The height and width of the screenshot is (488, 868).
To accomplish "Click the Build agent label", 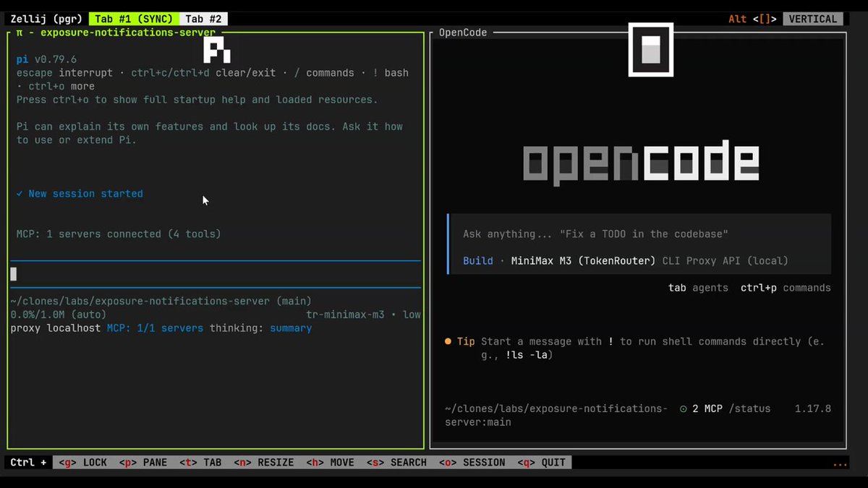I will click(x=478, y=261).
